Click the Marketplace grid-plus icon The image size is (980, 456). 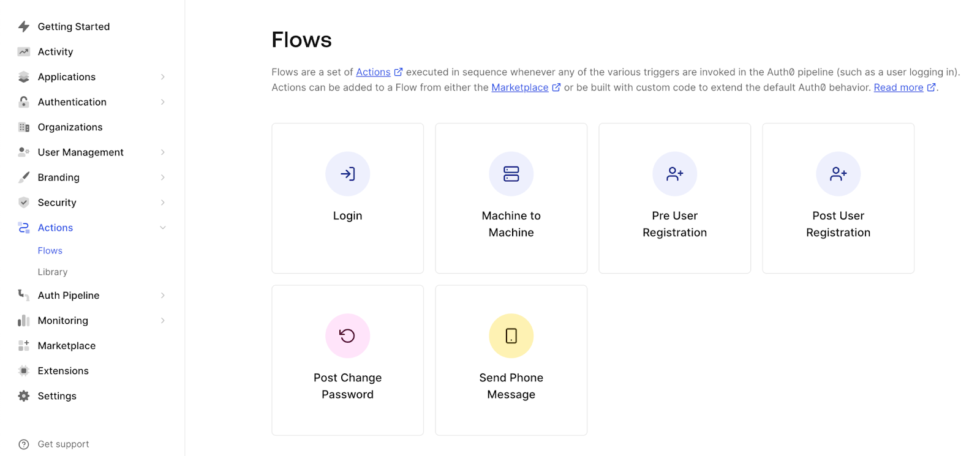24,345
